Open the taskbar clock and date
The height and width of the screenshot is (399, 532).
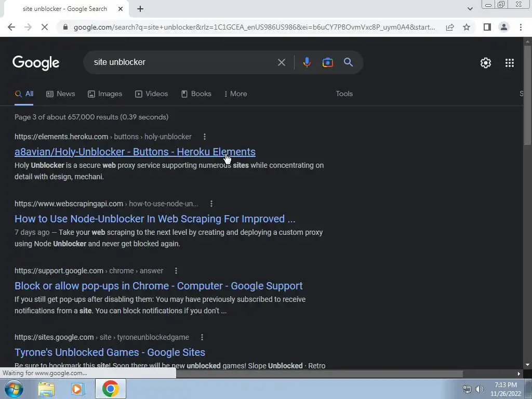pos(506,389)
